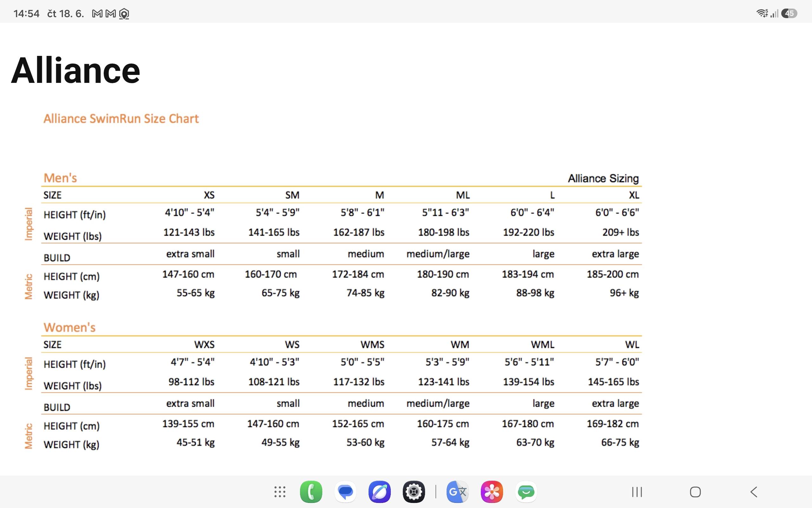Screen dimensions: 812x508
Task: Select the men's "XS" size header
Action: click(209, 195)
